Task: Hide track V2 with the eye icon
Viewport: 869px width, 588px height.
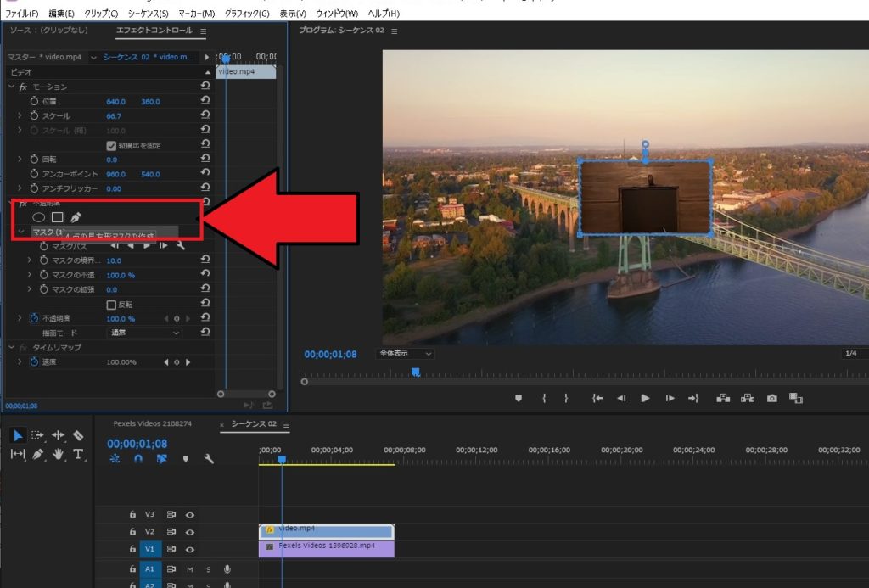Action: pyautogui.click(x=190, y=531)
